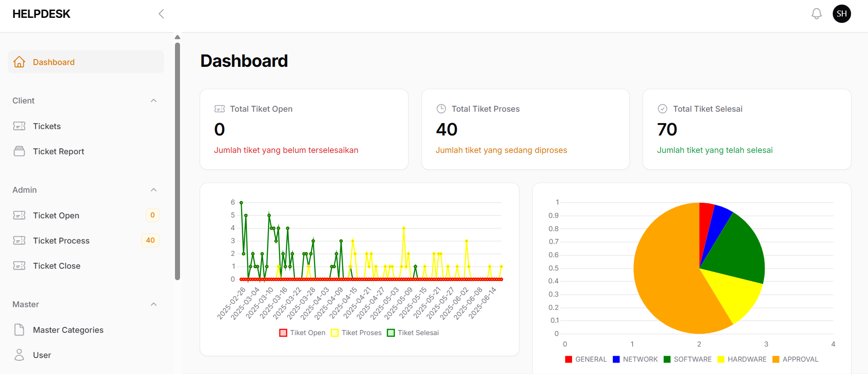Click the Ticket Report icon
The height and width of the screenshot is (374, 868).
(19, 151)
